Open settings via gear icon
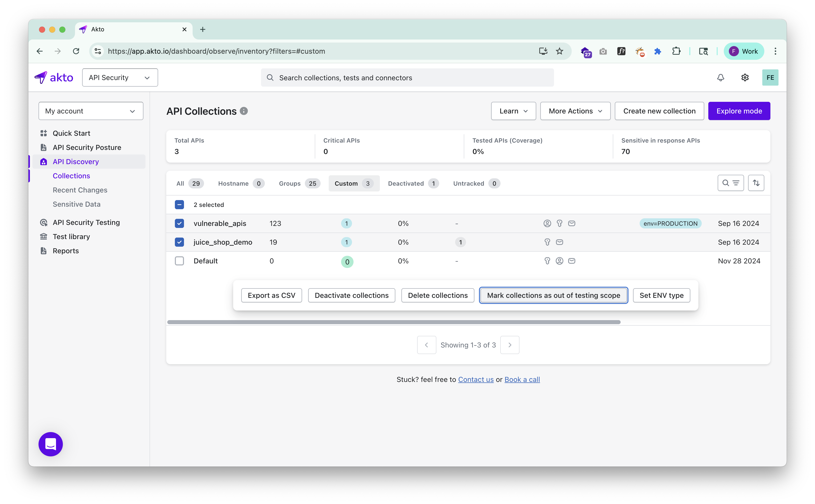 [x=745, y=78]
